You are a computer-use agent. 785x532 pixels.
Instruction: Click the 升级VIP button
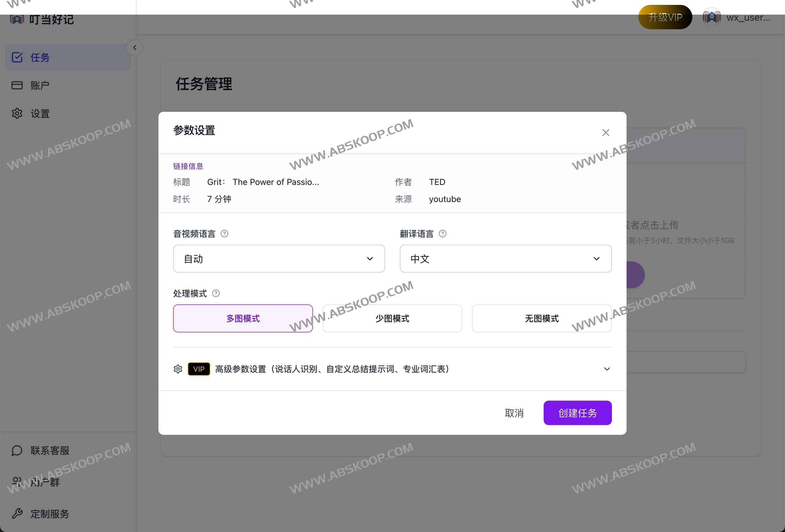pyautogui.click(x=665, y=17)
